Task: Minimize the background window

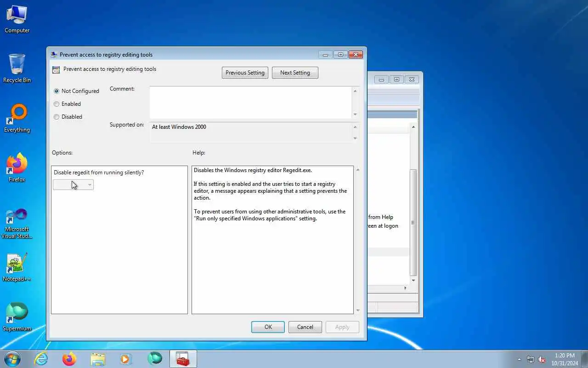Action: pos(381,80)
